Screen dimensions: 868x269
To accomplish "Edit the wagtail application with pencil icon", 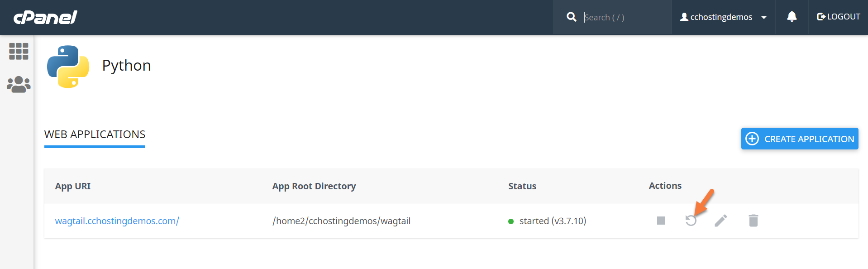I will [x=720, y=221].
